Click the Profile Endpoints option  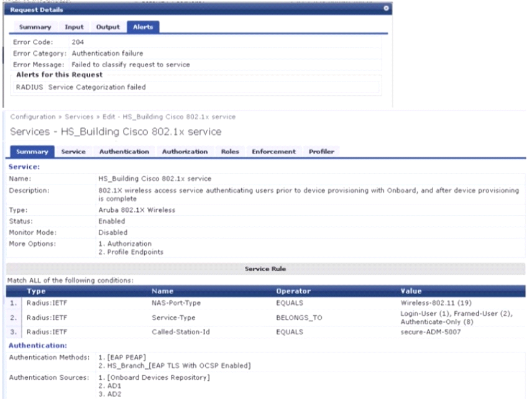(x=131, y=252)
